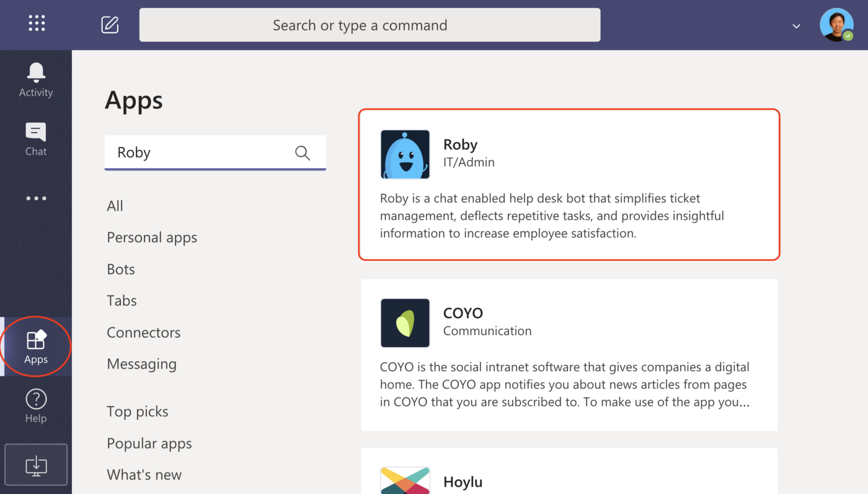Viewport: 868px width, 494px height.
Task: Click the IT/Admin label under Roby
Action: pyautogui.click(x=469, y=162)
